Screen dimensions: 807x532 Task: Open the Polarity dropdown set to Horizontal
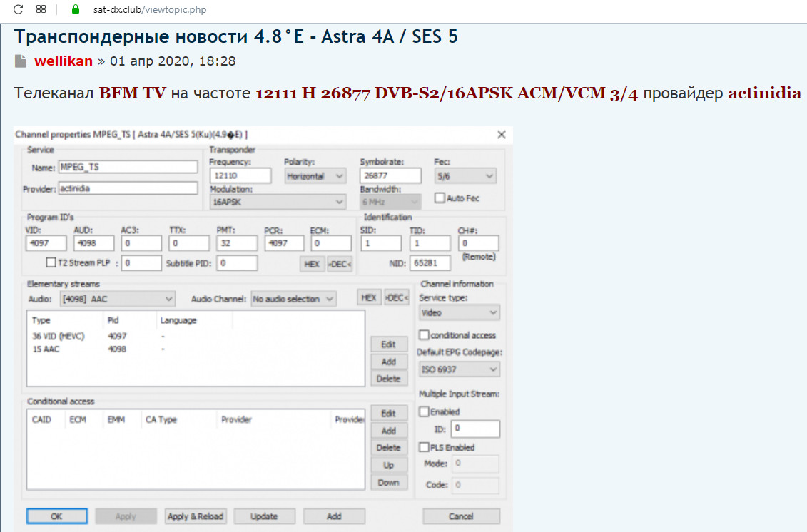tap(315, 176)
